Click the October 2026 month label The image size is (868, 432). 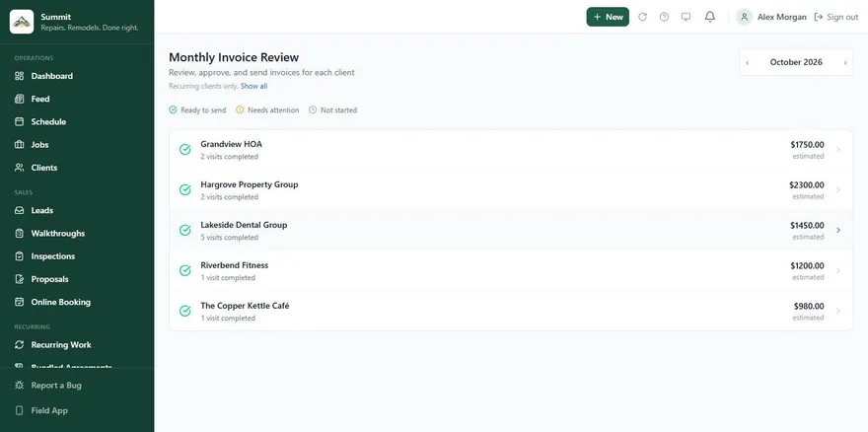pyautogui.click(x=796, y=62)
